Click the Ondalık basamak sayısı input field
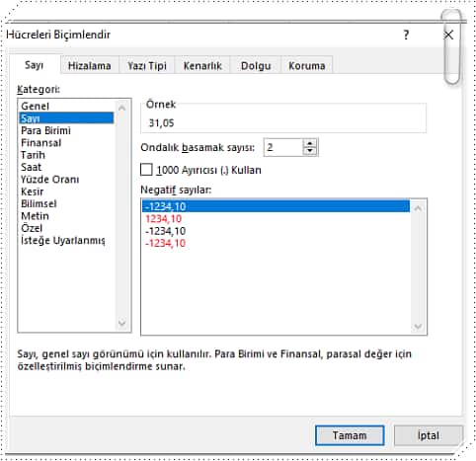Viewport: 476px width, 461px height. 283,147
